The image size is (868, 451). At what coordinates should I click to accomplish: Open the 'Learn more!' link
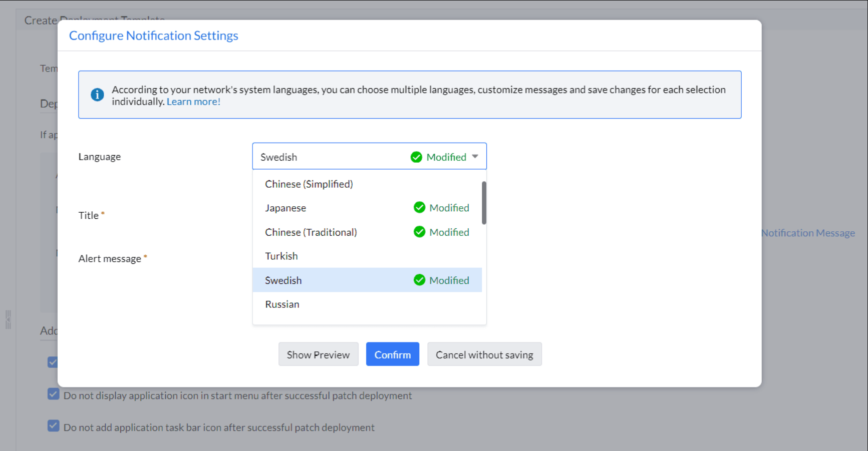(x=193, y=101)
